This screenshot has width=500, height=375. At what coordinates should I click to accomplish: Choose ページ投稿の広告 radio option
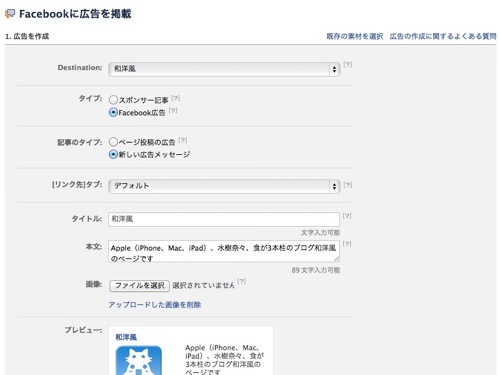(113, 142)
